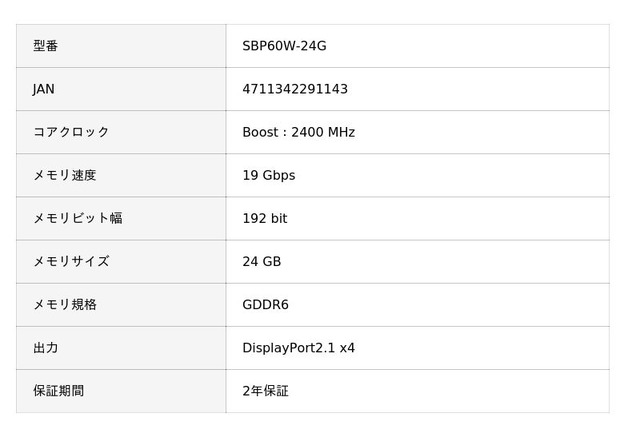This screenshot has height=437, width=640.
Task: Click the word Boost in core clock value
Action: coord(262,132)
